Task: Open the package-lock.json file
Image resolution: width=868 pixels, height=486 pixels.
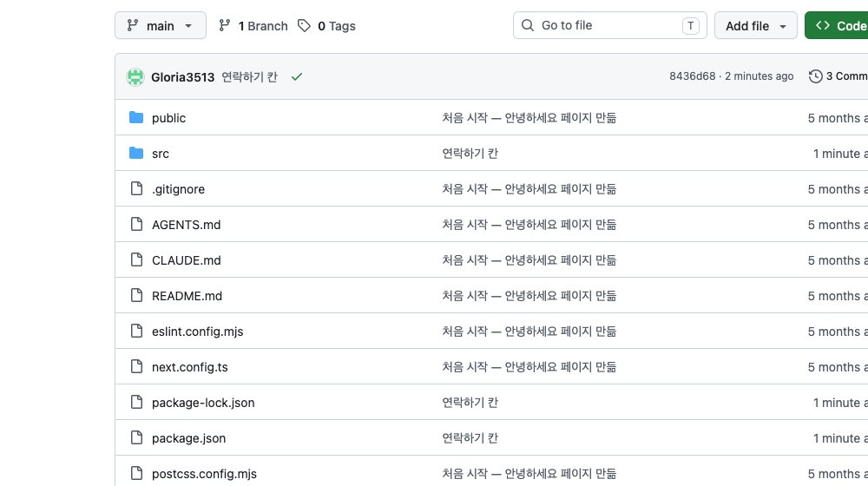Action: tap(203, 403)
